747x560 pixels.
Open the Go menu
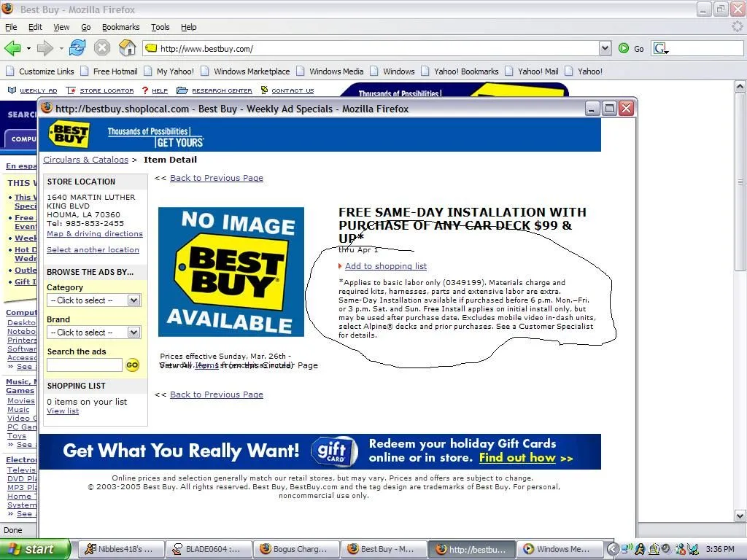(86, 27)
